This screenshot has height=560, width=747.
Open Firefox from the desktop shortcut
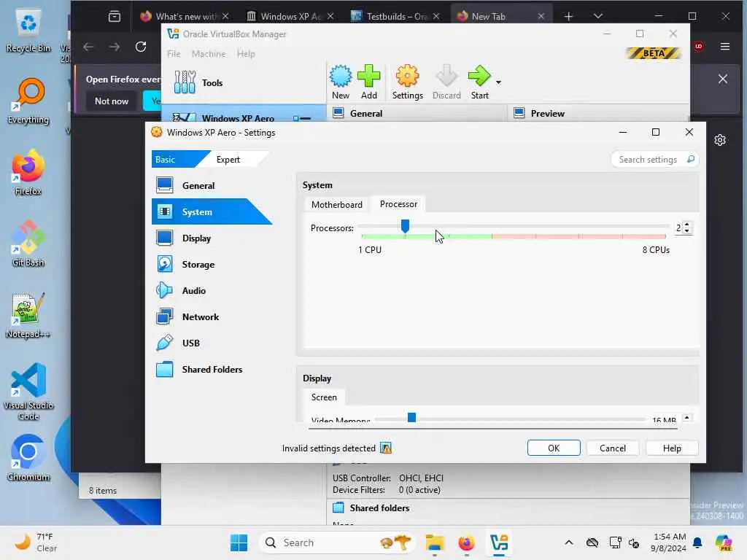pos(28,172)
